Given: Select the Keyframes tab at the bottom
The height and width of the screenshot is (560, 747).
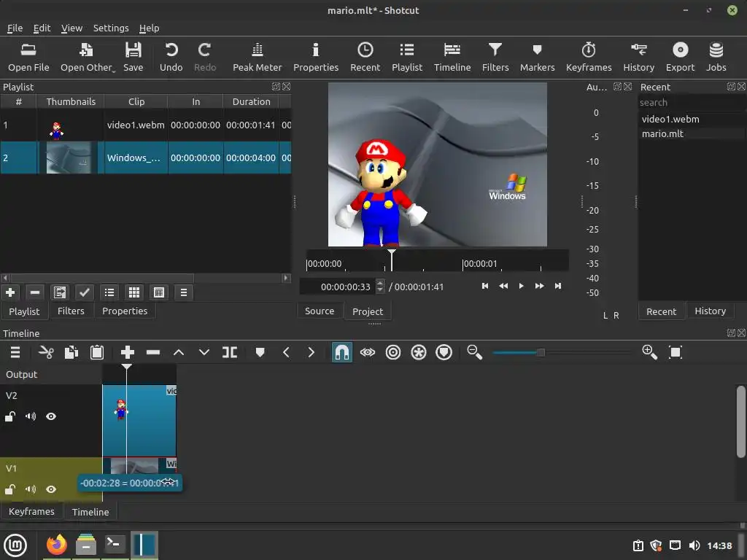Looking at the screenshot, I should (31, 511).
